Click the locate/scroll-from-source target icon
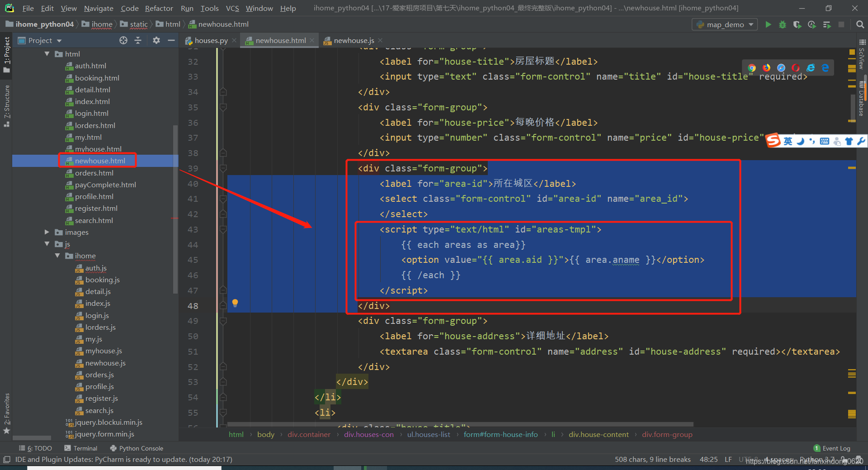Image resolution: width=868 pixels, height=470 pixels. coord(123,40)
